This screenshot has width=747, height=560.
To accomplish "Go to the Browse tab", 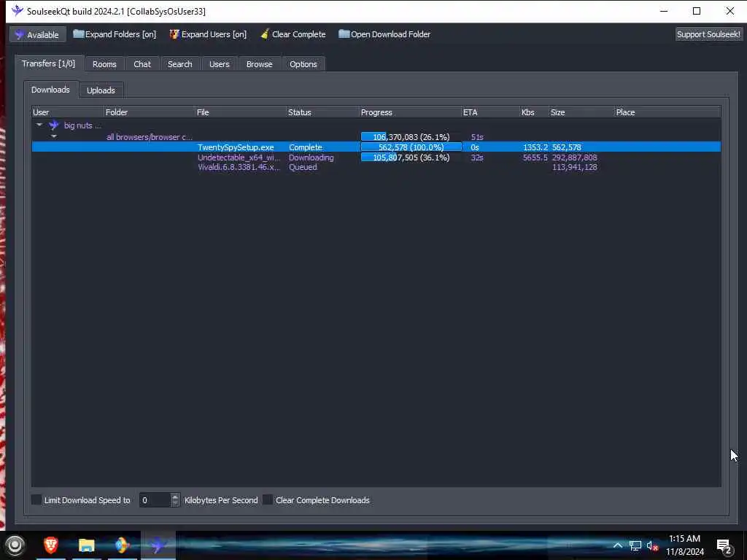I will tap(259, 64).
